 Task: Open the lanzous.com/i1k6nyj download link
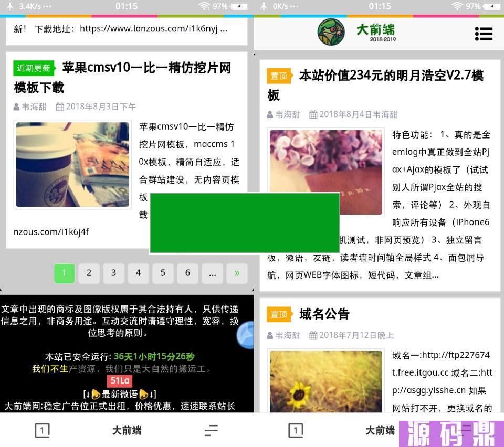[x=154, y=29]
